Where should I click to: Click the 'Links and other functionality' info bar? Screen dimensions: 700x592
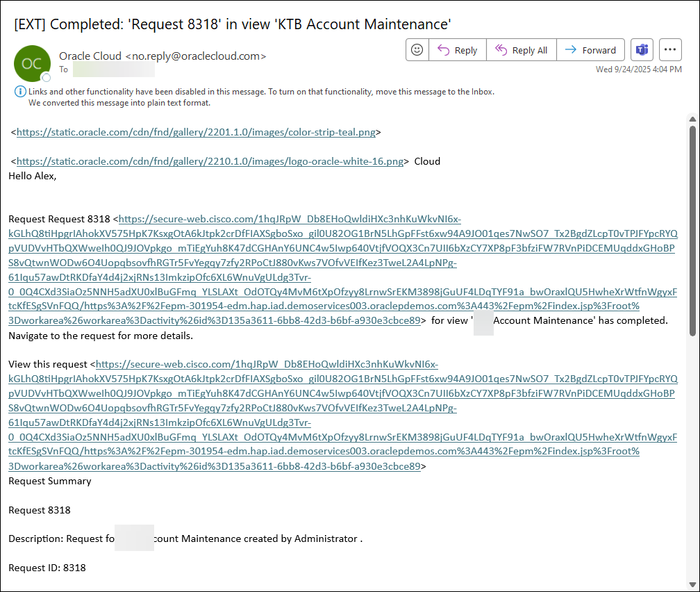261,92
